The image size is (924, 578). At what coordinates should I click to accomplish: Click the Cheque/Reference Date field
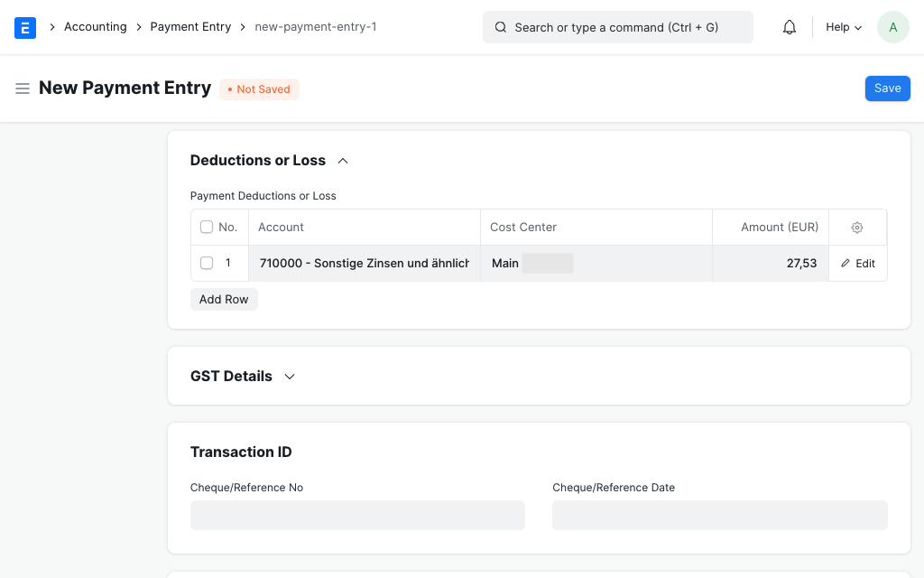(719, 515)
